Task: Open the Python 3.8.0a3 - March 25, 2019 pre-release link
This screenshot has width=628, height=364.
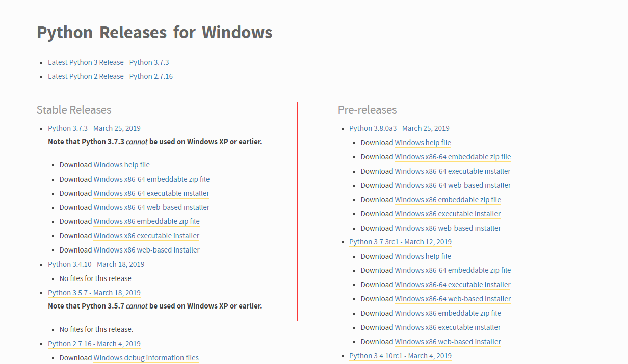Action: coord(400,128)
